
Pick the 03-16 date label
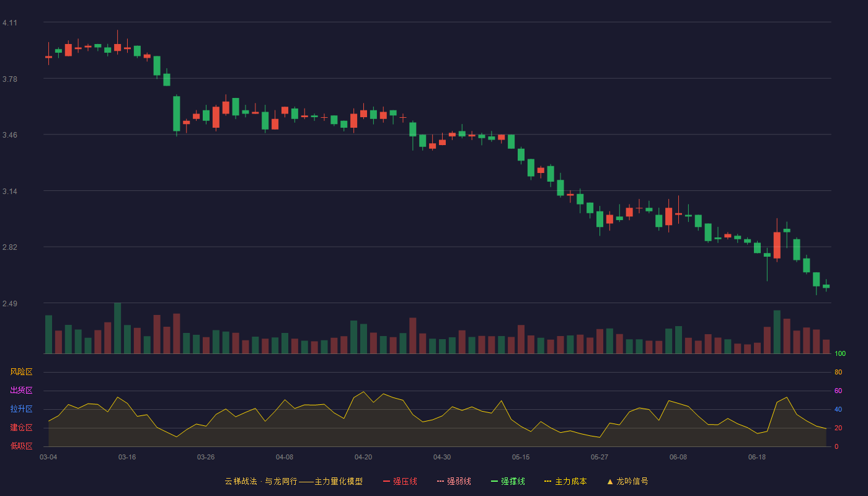pyautogui.click(x=127, y=457)
